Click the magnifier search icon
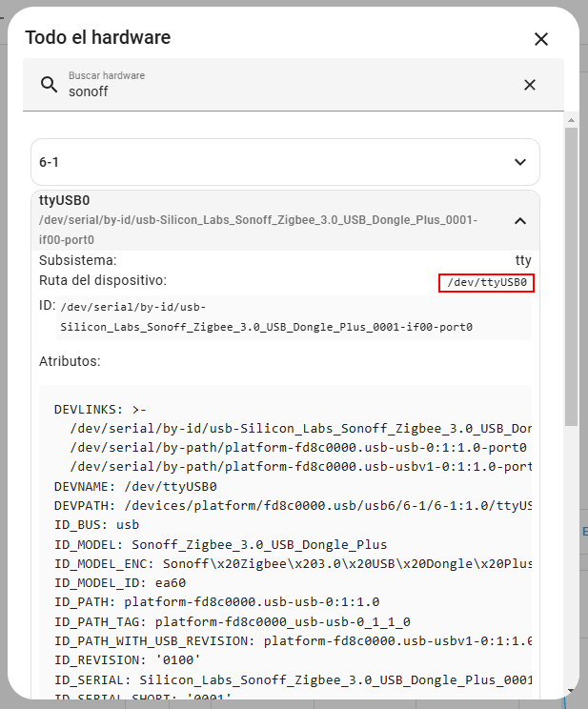588x709 pixels. coord(50,85)
